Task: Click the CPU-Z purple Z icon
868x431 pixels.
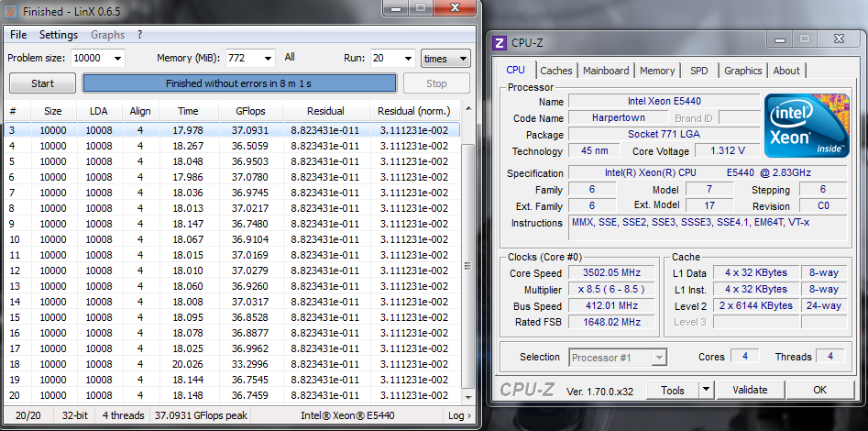Action: coord(500,43)
